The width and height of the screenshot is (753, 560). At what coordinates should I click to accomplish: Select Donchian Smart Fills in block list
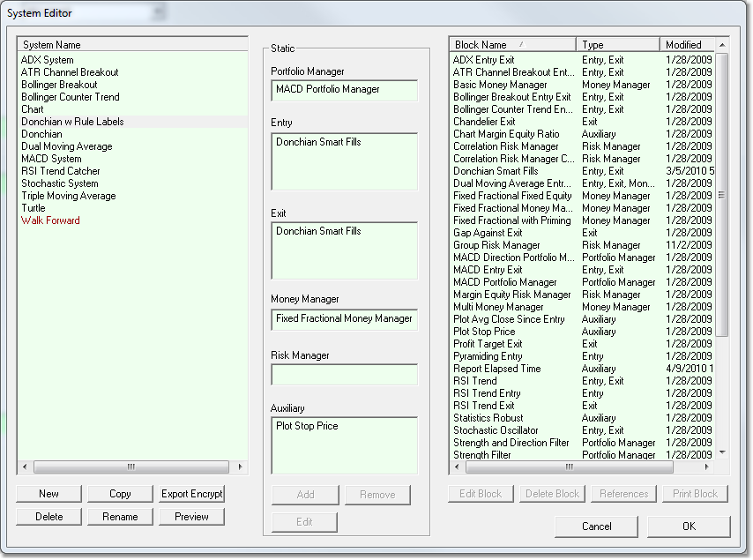[x=496, y=171]
